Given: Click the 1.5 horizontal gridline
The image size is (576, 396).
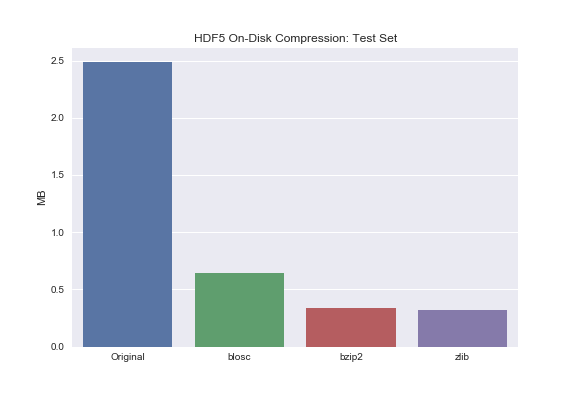Looking at the screenshot, I should coord(345,175).
